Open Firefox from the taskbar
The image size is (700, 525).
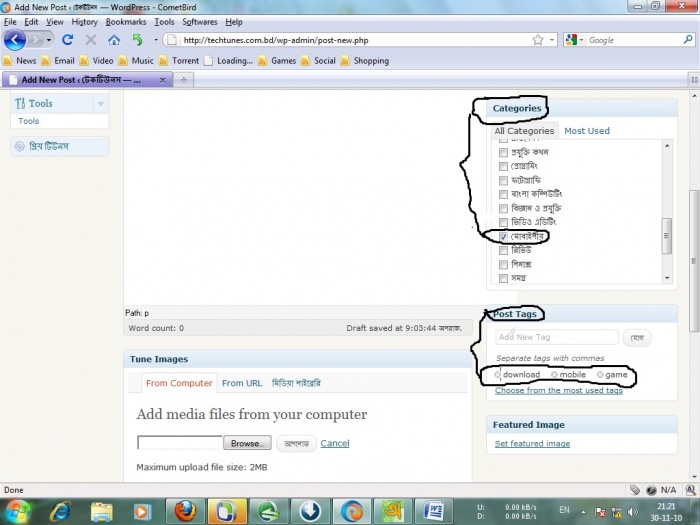pos(185,511)
